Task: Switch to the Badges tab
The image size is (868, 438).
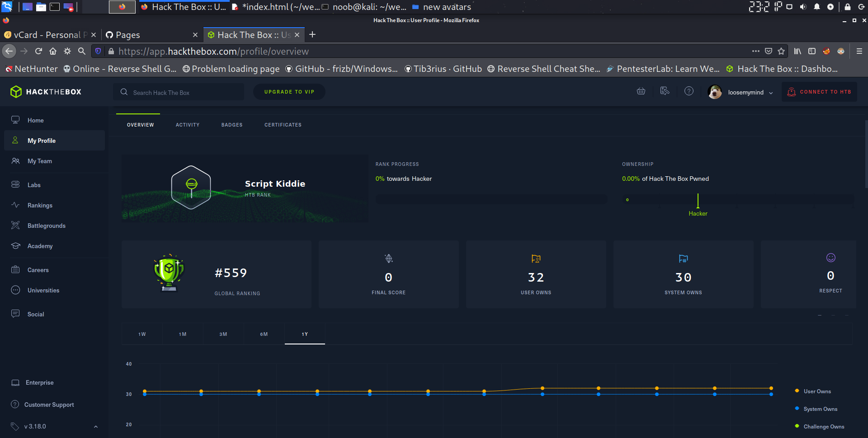Action: click(x=232, y=125)
